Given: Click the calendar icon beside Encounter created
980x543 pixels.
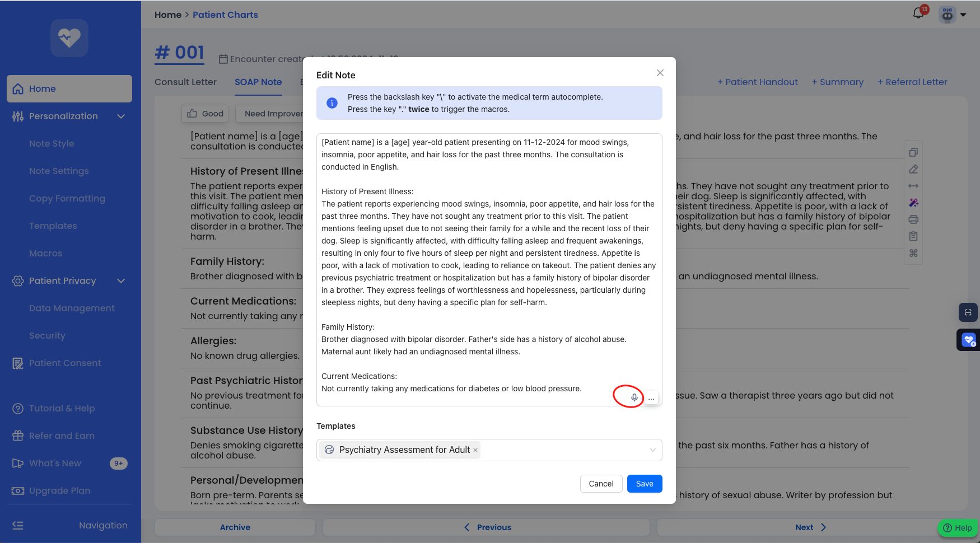Looking at the screenshot, I should click(223, 59).
